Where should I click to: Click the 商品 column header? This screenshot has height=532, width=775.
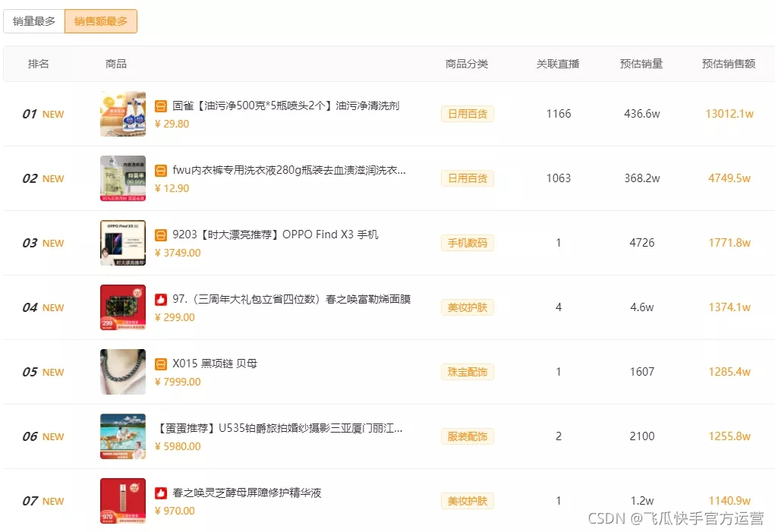click(116, 64)
